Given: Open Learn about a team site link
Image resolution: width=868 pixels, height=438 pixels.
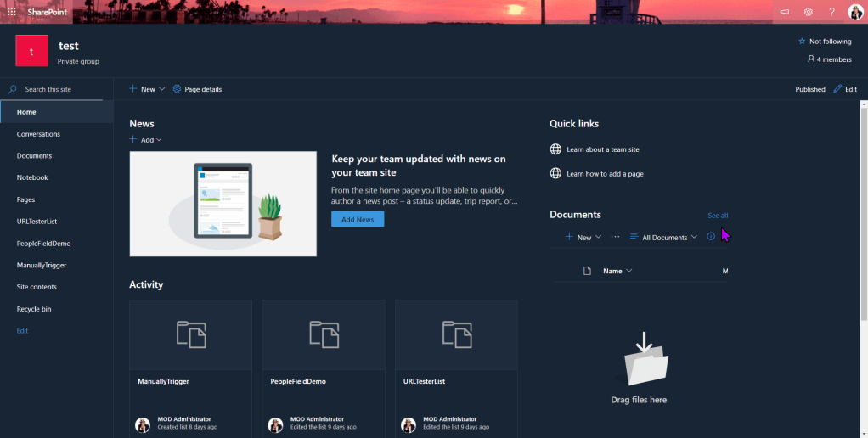Looking at the screenshot, I should (x=602, y=149).
